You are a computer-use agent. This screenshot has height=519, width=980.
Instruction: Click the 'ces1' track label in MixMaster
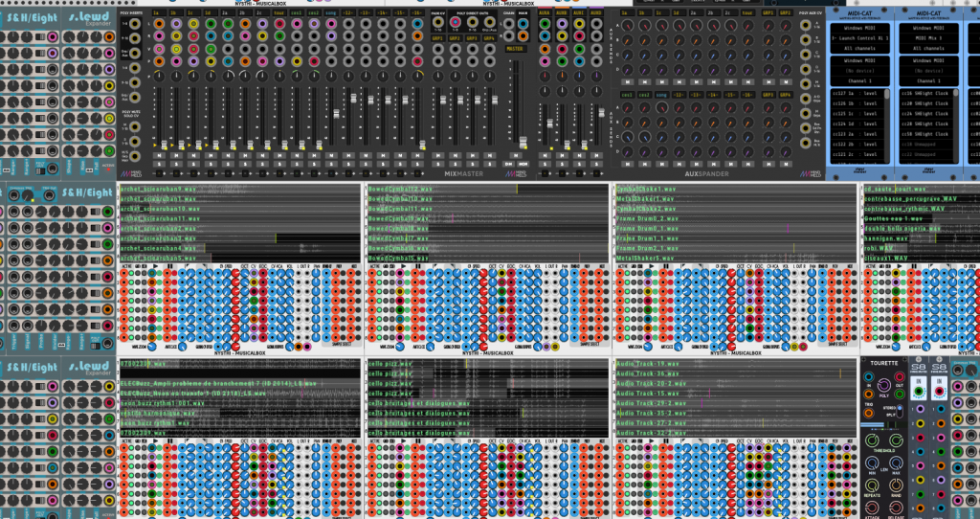point(297,11)
